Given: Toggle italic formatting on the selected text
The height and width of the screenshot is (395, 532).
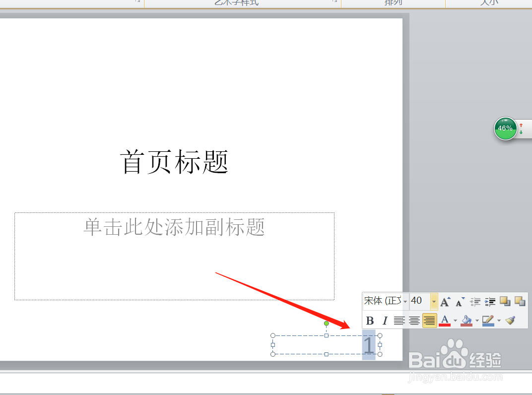Looking at the screenshot, I should pyautogui.click(x=385, y=320).
